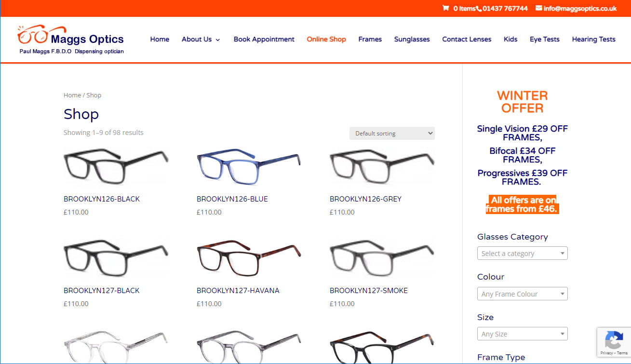
Task: Click the Frame Type filter heading
Action: [x=501, y=357]
